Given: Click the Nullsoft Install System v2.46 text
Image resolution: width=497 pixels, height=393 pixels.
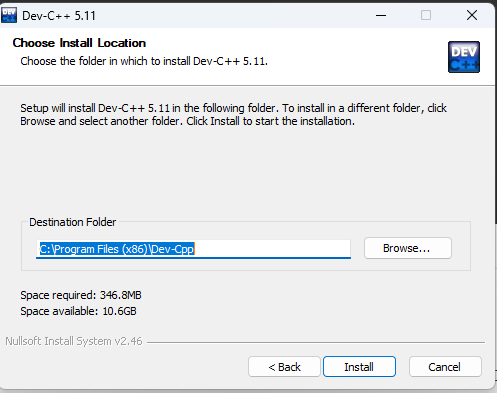Looking at the screenshot, I should pyautogui.click(x=74, y=341).
